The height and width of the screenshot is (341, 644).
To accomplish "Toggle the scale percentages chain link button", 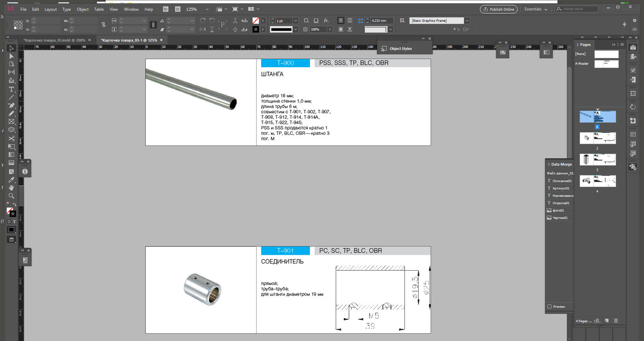I will (x=153, y=25).
